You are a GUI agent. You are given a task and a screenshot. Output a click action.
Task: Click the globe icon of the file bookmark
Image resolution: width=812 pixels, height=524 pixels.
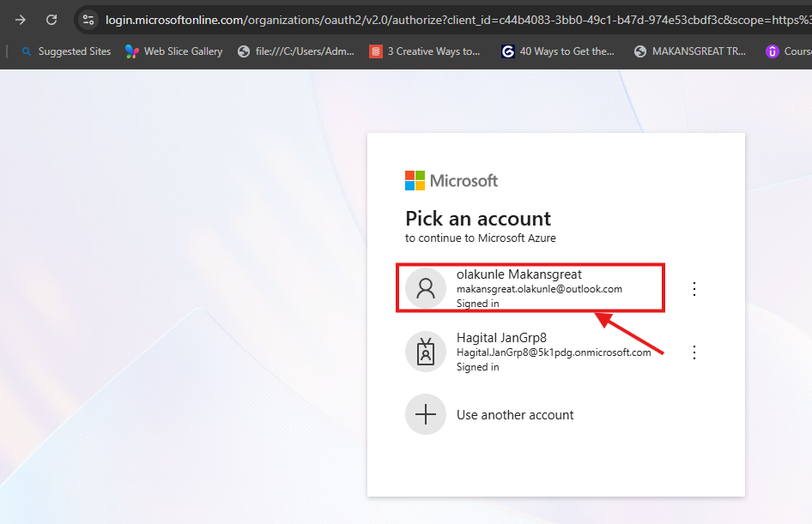click(244, 51)
